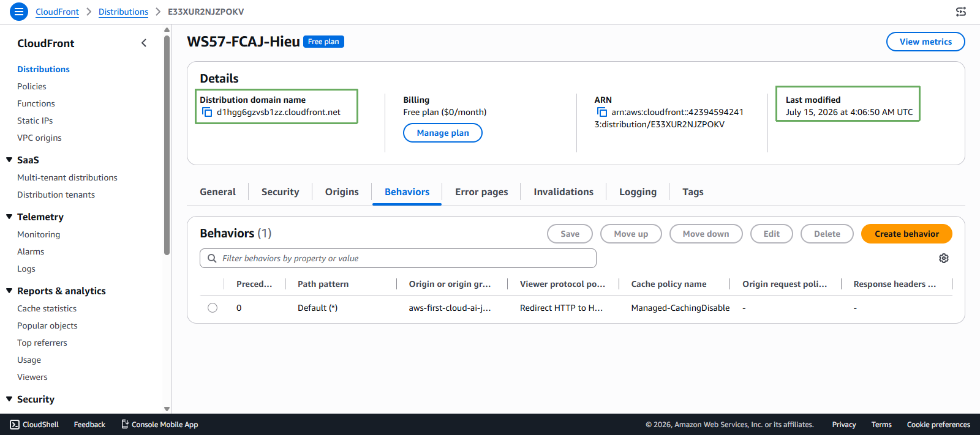Screen dimensions: 980x435
Task: Collapse the CloudFront side panel arrow
Action: pos(144,43)
